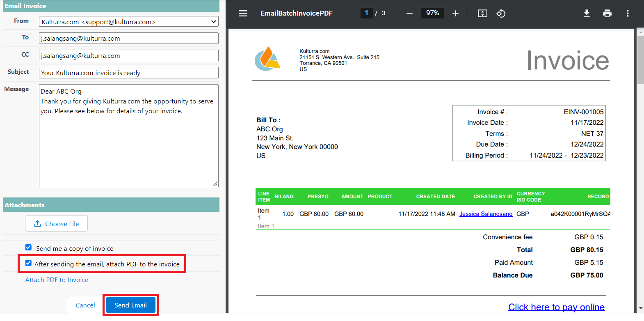This screenshot has height=321, width=644.
Task: Click the Invoice Date value 11/17/2022
Action: click(587, 123)
